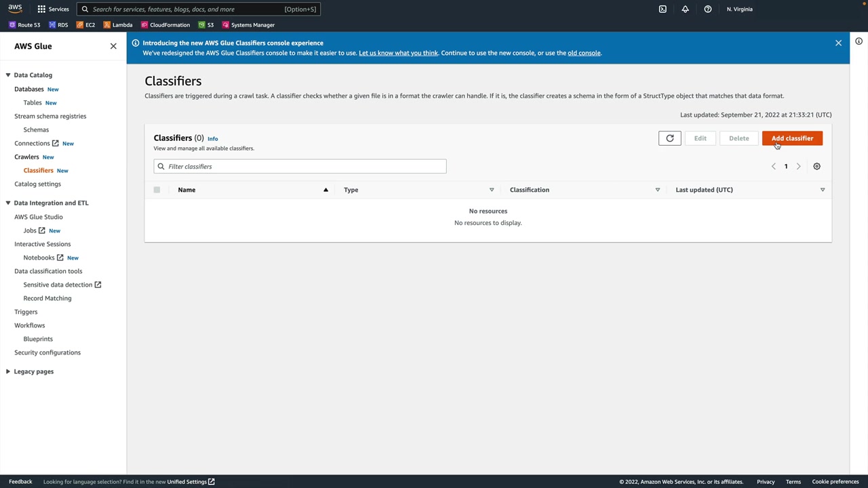Click the Edit button
The width and height of the screenshot is (868, 488).
700,138
